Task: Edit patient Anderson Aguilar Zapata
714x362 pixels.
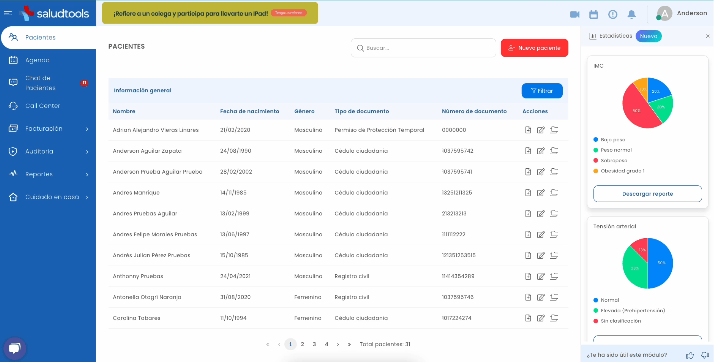Action: (541, 151)
